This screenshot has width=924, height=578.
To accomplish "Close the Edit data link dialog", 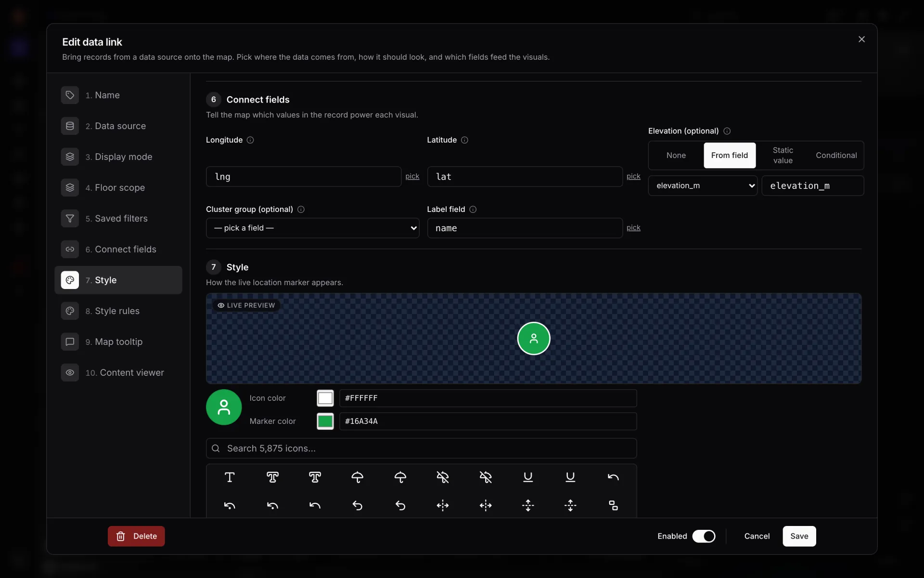I will coord(861,39).
